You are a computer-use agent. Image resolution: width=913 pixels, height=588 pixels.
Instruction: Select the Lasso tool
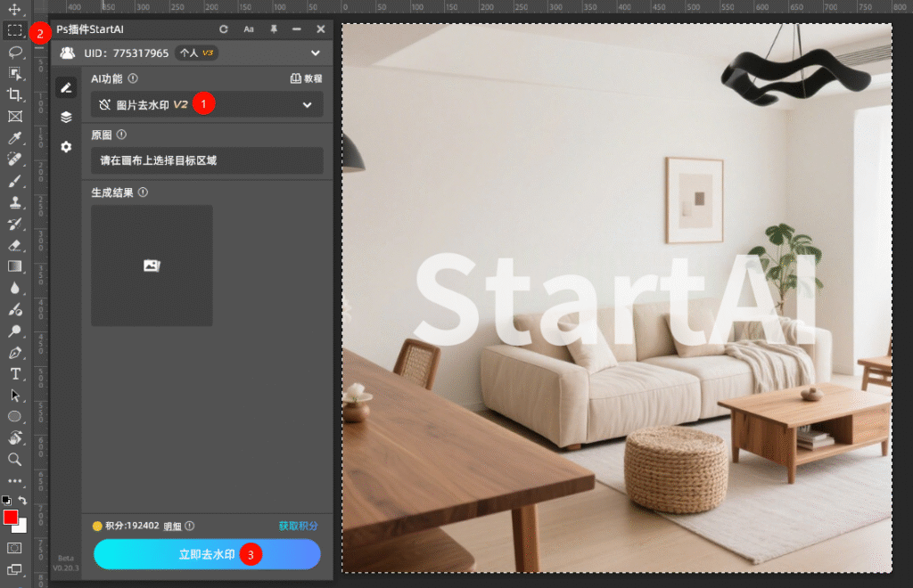coord(15,52)
